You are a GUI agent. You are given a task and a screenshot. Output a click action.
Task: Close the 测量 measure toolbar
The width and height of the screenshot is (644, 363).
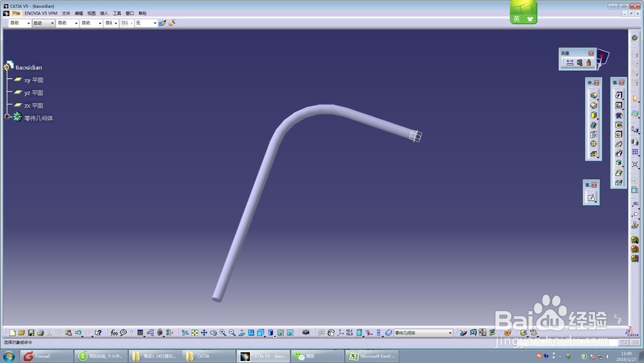[591, 53]
